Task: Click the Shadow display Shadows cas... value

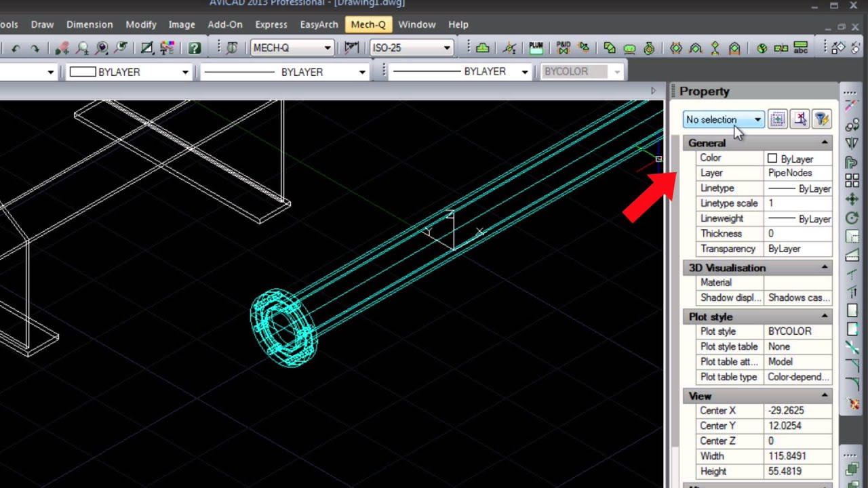Action: 798,298
